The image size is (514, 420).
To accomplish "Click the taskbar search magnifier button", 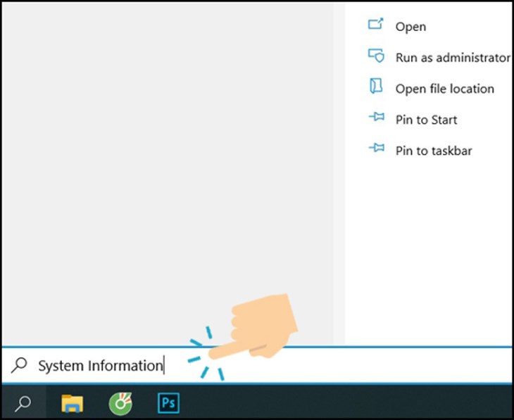I will point(23,404).
